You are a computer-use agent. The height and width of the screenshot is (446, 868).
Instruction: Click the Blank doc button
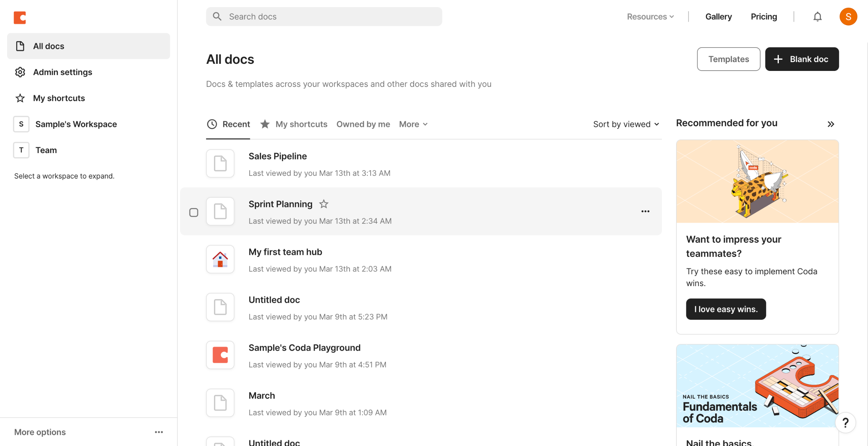point(802,59)
